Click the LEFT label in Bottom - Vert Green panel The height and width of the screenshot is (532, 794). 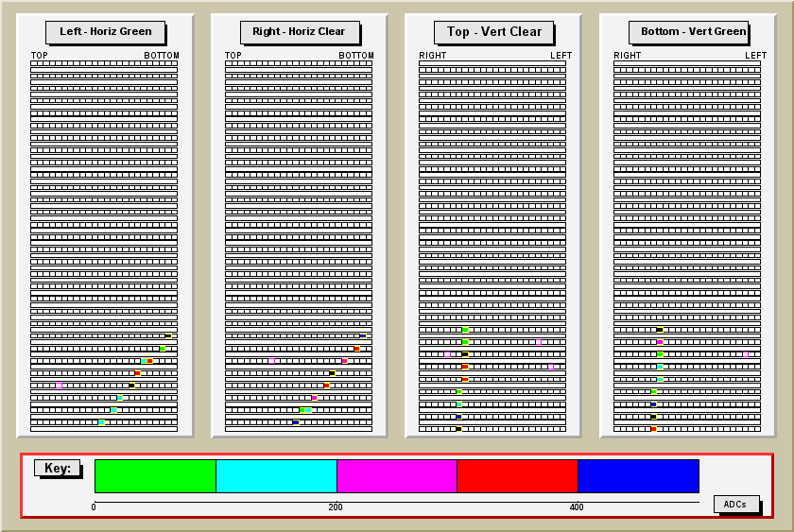coord(755,55)
